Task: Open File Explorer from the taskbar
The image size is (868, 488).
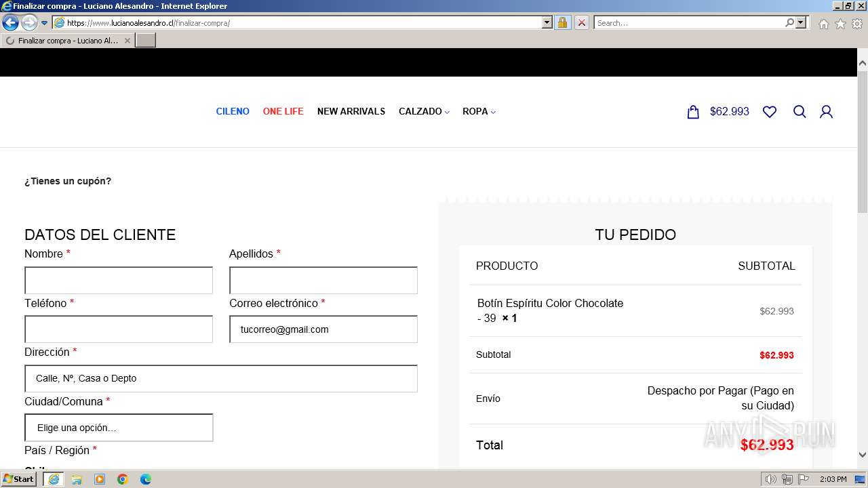Action: 77,479
